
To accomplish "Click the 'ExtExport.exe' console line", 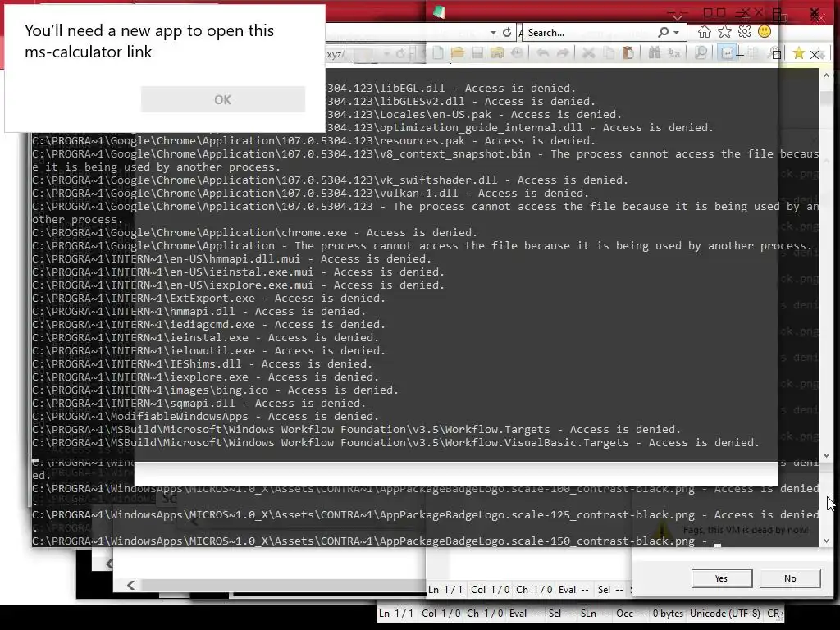I will pos(208,298).
